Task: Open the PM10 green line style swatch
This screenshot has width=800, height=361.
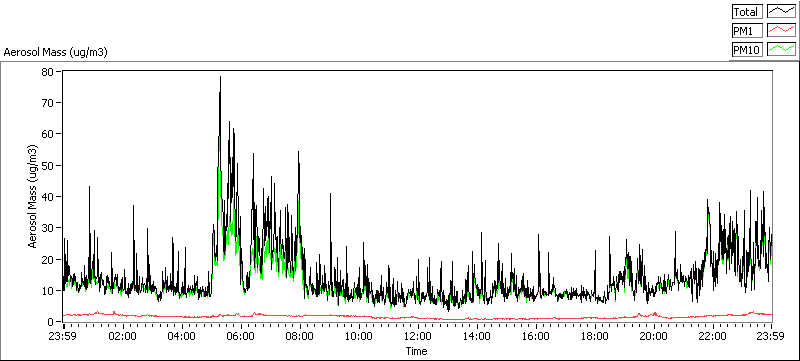Action: 782,50
